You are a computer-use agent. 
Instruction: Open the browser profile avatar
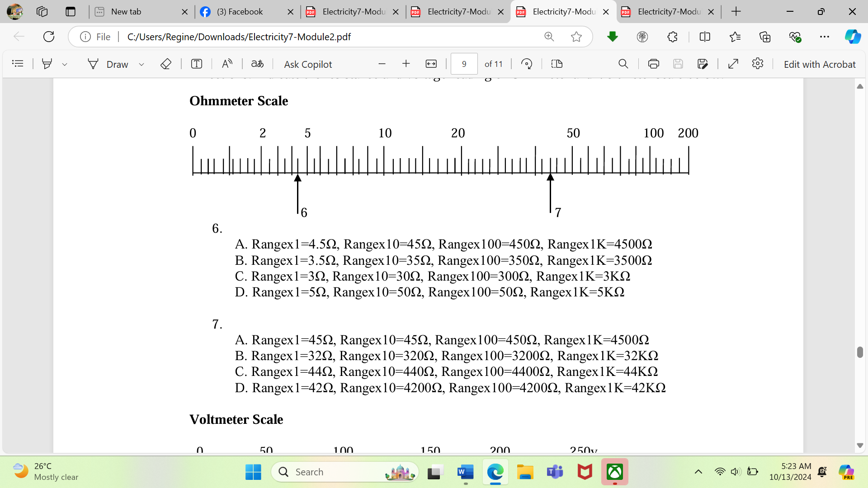click(x=15, y=12)
